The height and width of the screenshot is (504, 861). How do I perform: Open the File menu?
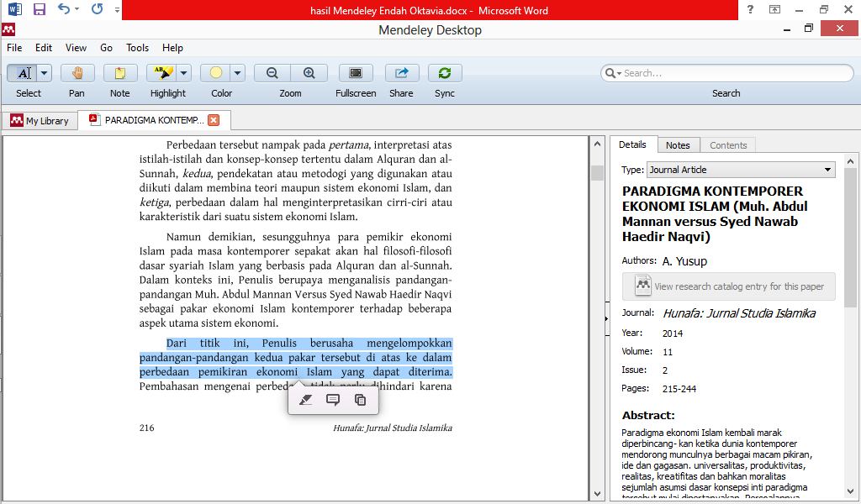click(14, 48)
